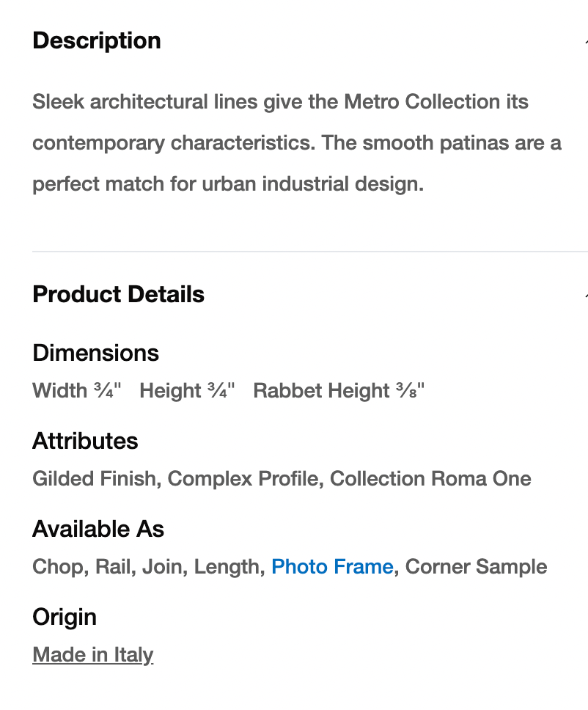Click the Length availability option
Image resolution: width=588 pixels, height=710 pixels.
pos(227,567)
